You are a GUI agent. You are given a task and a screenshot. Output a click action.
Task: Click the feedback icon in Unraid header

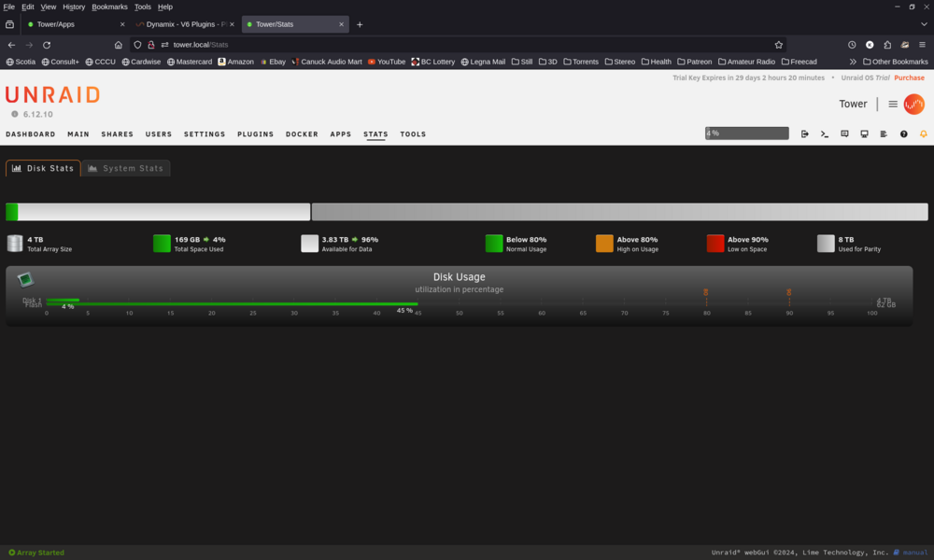pos(844,133)
